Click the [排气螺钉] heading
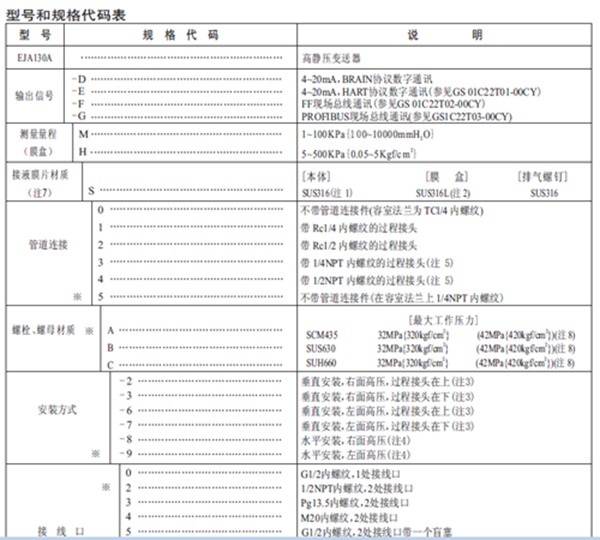 (x=542, y=177)
